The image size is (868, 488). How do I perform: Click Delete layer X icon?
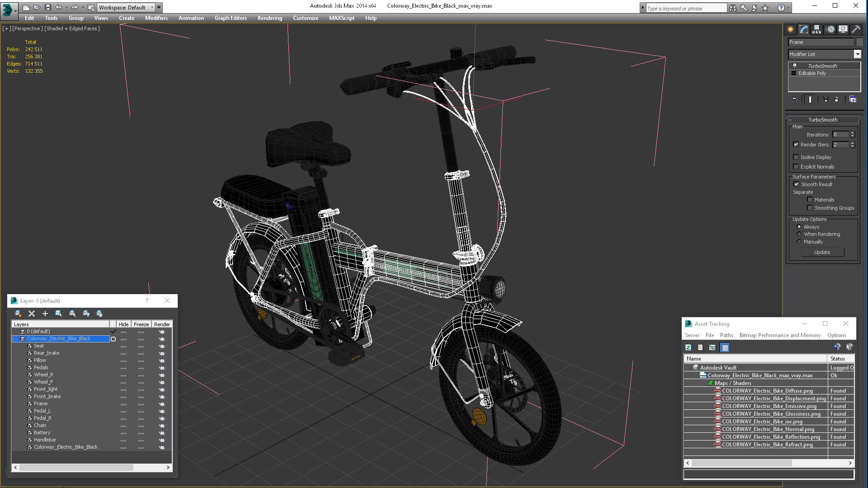click(32, 314)
